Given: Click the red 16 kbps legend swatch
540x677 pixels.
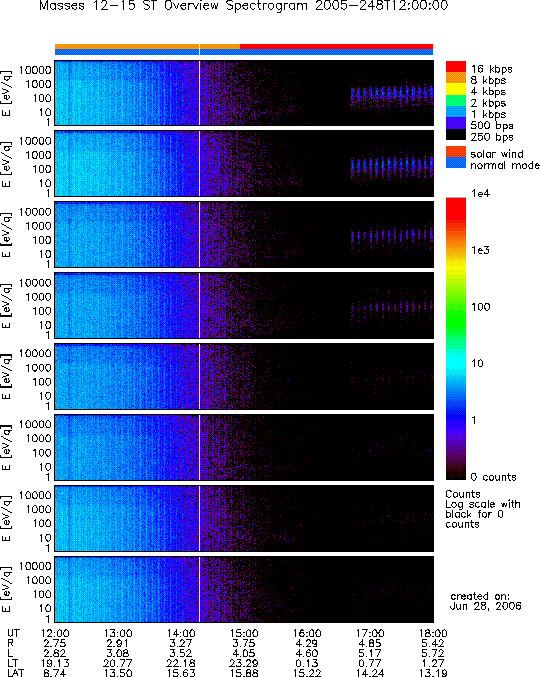Looking at the screenshot, I should pyautogui.click(x=456, y=66).
